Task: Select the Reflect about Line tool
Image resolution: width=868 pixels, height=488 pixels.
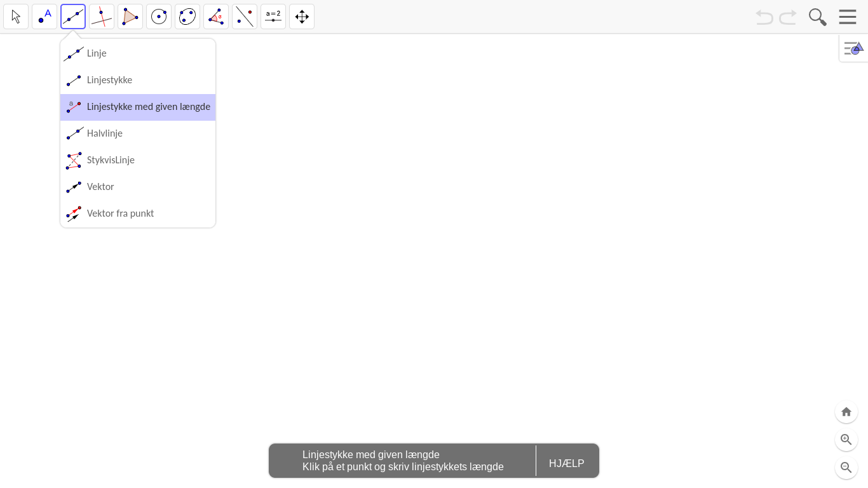Action: 245,17
